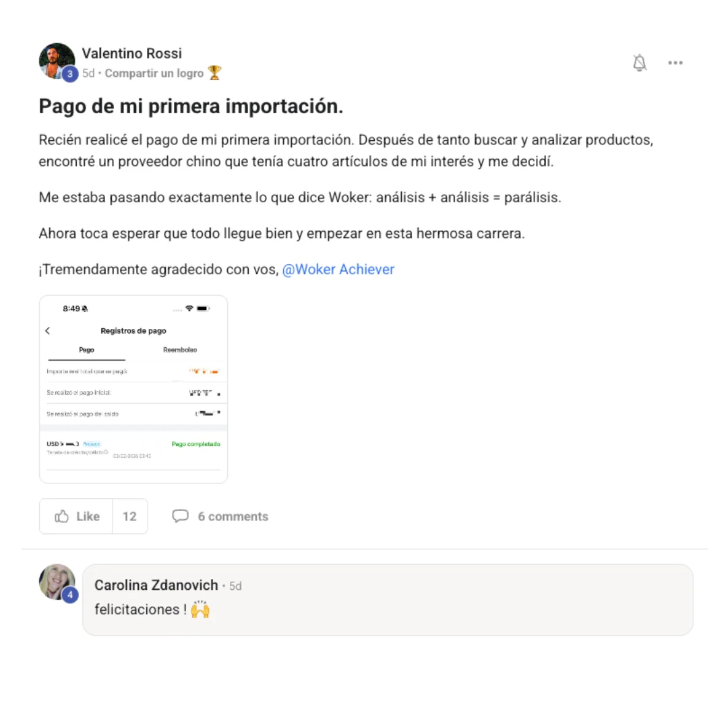Screen dimensions: 728x728
Task: Open the "6 comments" link
Action: (x=233, y=516)
